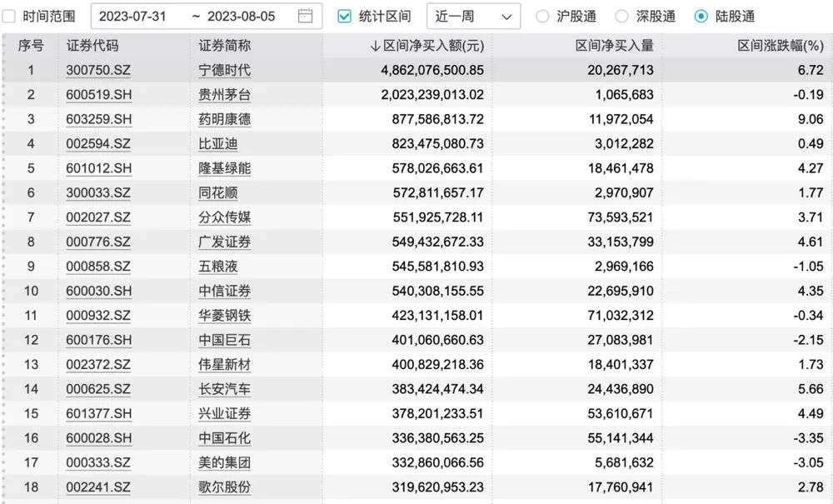Sort by the 序号 column header

pos(31,46)
